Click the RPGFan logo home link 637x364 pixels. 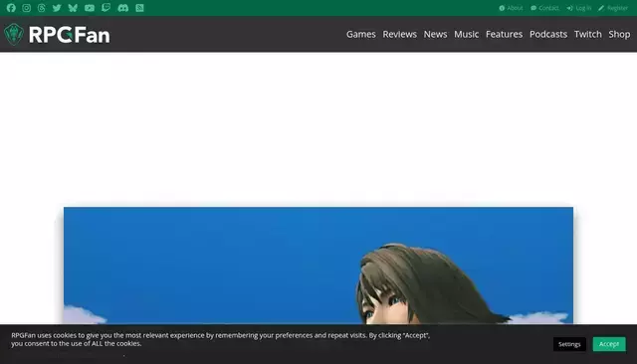[x=57, y=35]
